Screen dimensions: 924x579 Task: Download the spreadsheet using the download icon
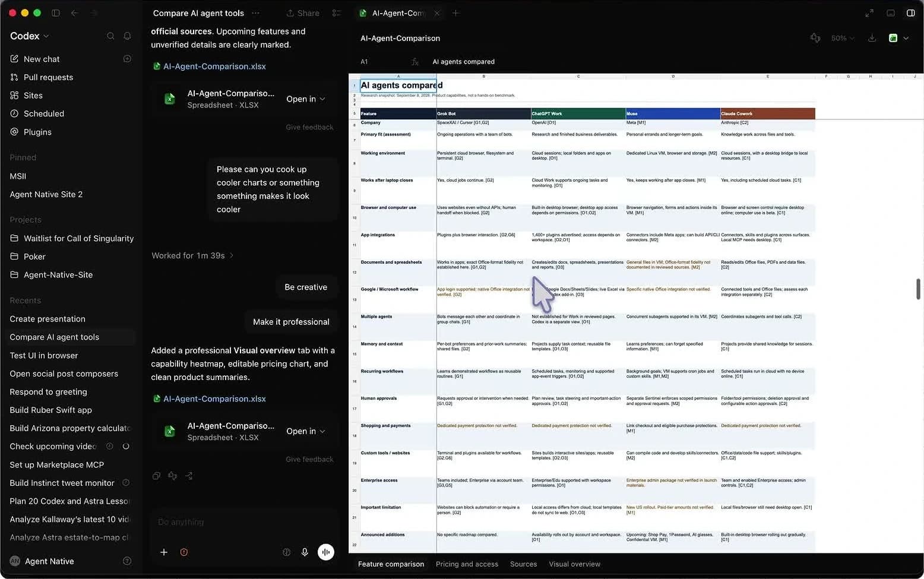point(872,38)
